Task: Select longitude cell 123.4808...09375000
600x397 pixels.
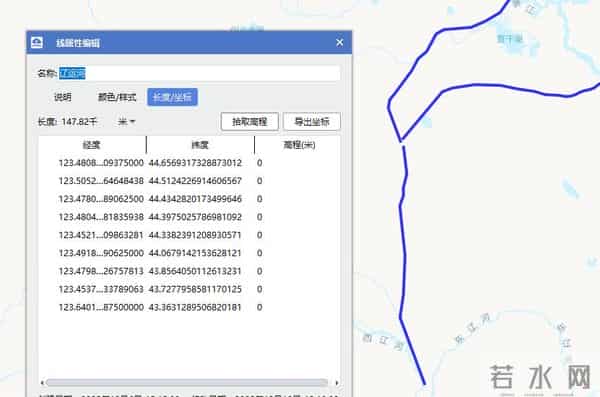Action: [101, 163]
